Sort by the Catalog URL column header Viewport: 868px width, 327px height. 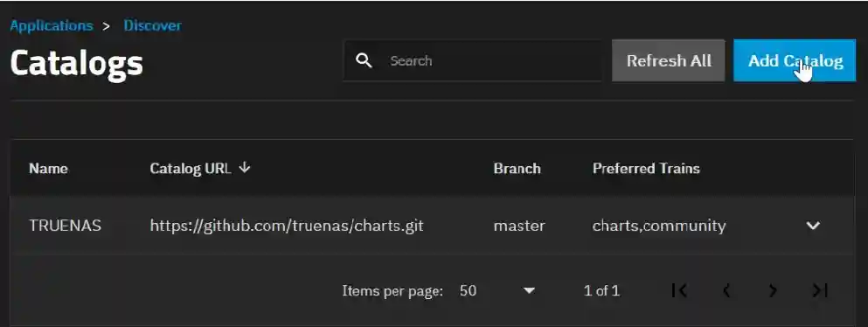(x=190, y=168)
